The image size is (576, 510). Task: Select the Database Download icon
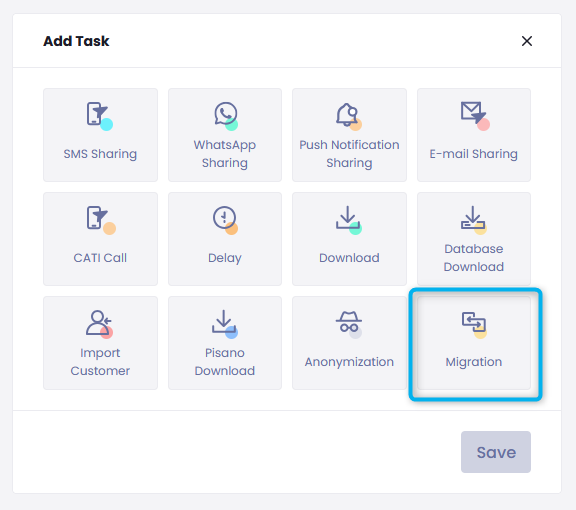point(474,220)
